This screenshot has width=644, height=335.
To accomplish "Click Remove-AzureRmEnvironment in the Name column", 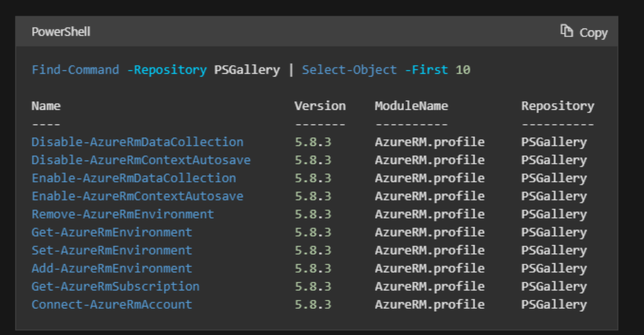I will pyautogui.click(x=123, y=214).
